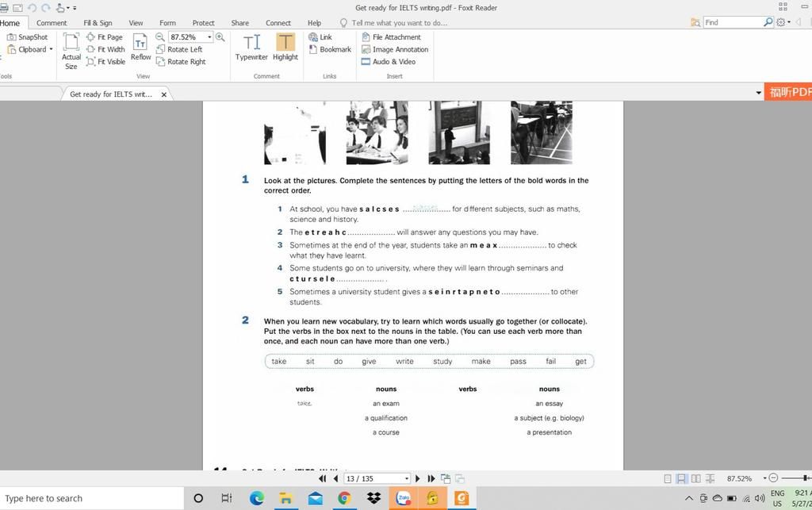Open the Comment ribbon tab
The height and width of the screenshot is (510, 812).
point(52,23)
